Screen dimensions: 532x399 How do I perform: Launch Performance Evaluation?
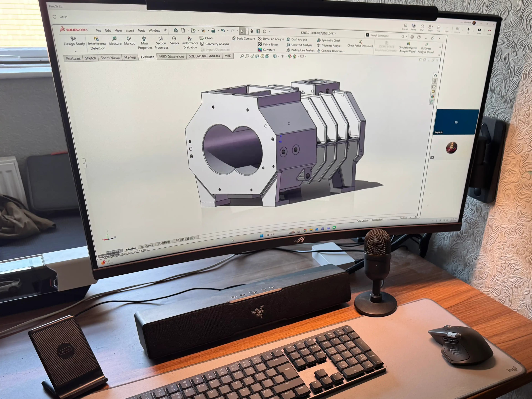pos(190,43)
